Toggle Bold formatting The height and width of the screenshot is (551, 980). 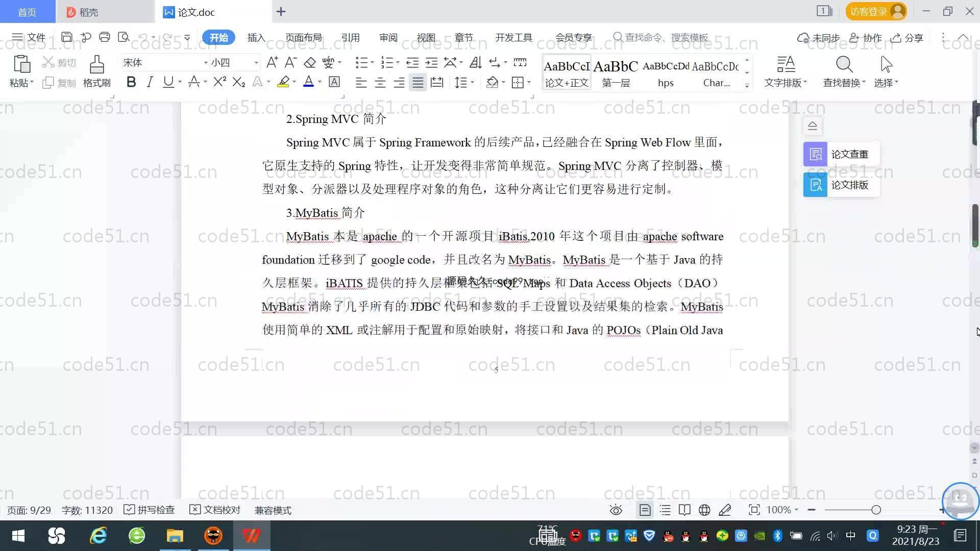[131, 82]
